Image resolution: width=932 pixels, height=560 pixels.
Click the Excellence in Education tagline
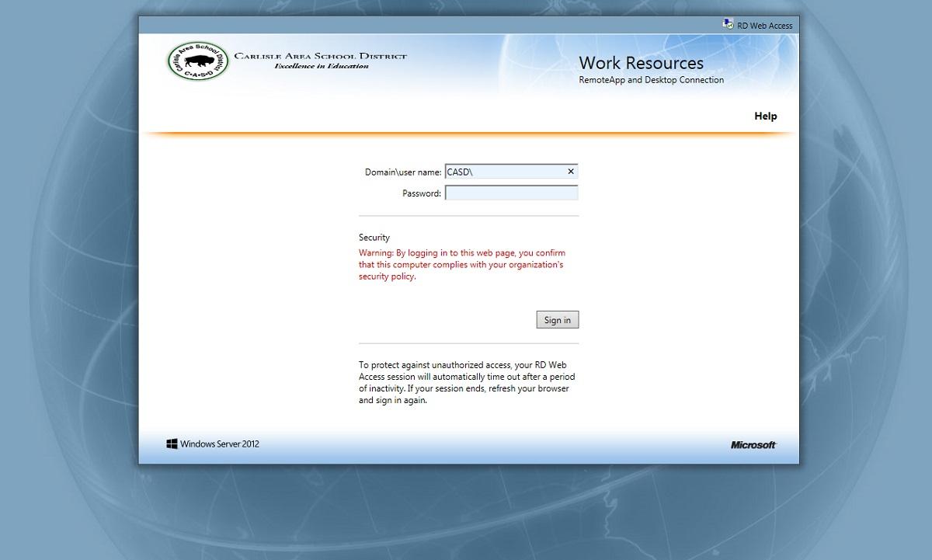[x=321, y=66]
